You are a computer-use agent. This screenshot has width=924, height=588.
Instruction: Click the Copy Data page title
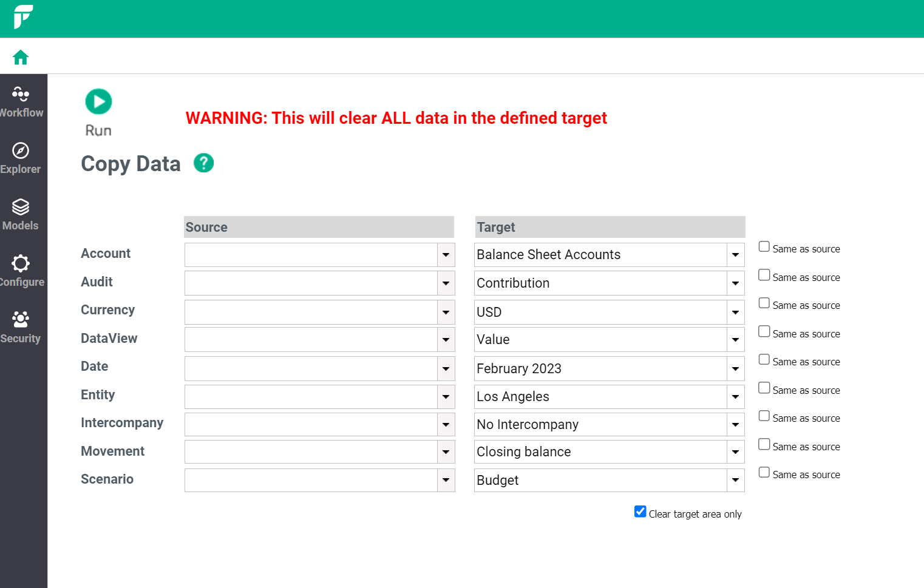(x=131, y=164)
